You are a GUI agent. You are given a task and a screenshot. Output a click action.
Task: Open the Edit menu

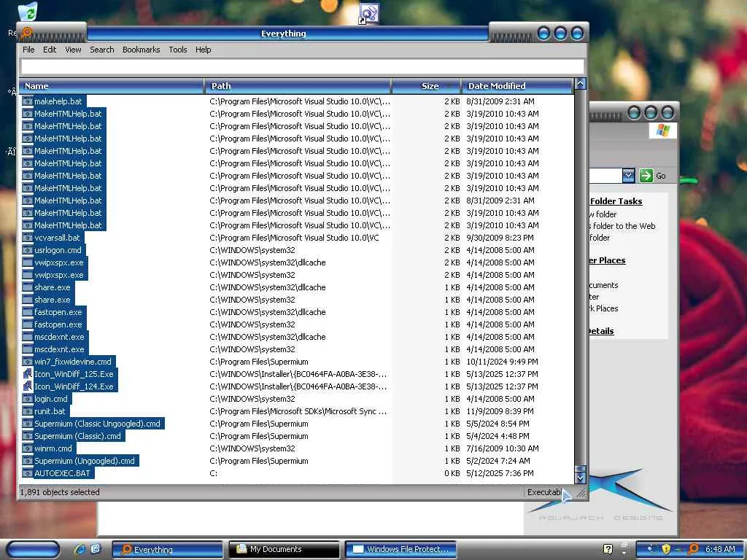50,50
